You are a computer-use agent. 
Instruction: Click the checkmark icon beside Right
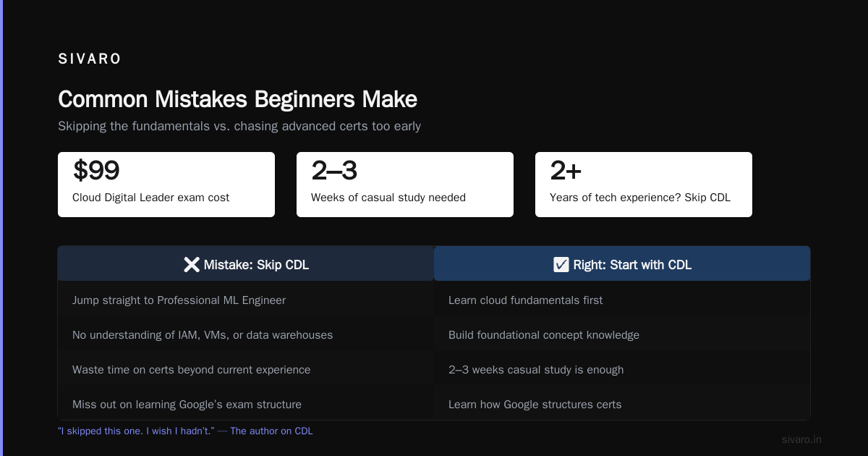561,265
